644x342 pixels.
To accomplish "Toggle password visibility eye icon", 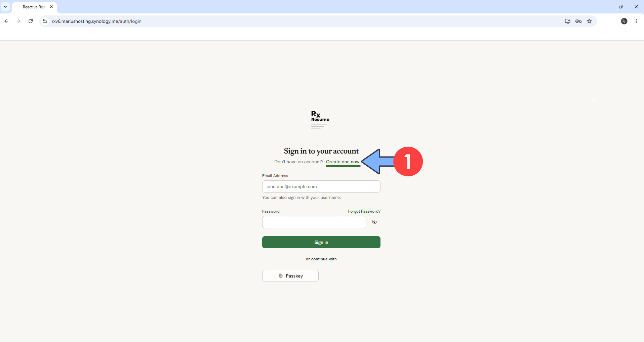I will pos(374,222).
